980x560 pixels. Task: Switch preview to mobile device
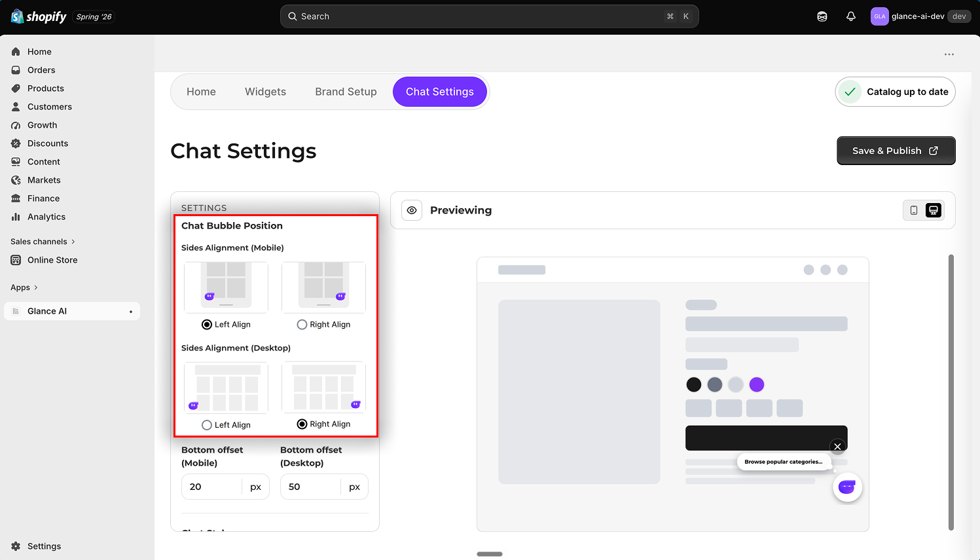point(914,210)
